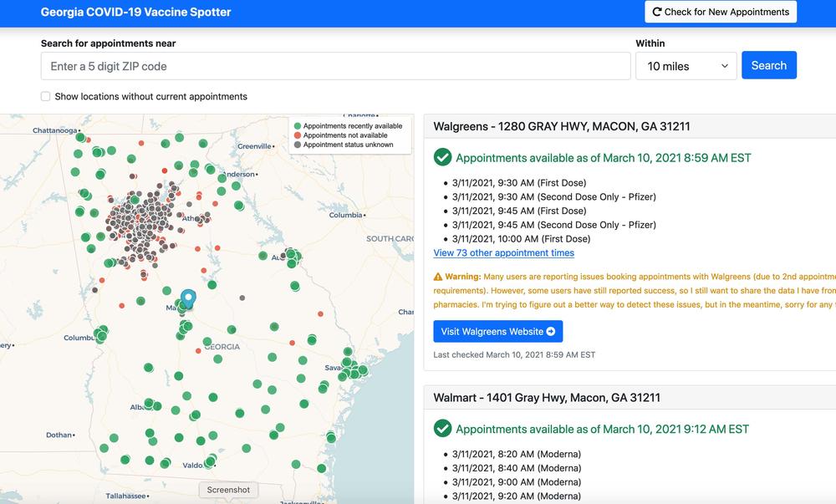
Task: Click Walgreens 1280 GRAY HWY card header
Action: tap(630, 126)
